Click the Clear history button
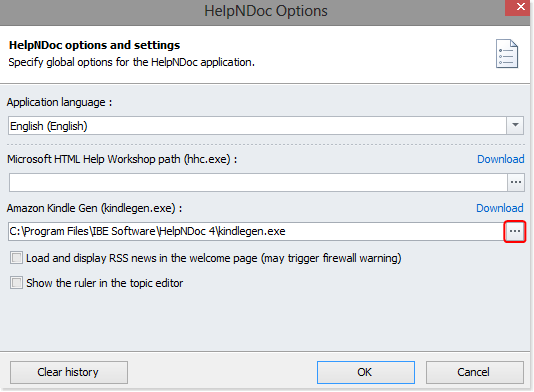The height and width of the screenshot is (392, 534). pyautogui.click(x=69, y=372)
